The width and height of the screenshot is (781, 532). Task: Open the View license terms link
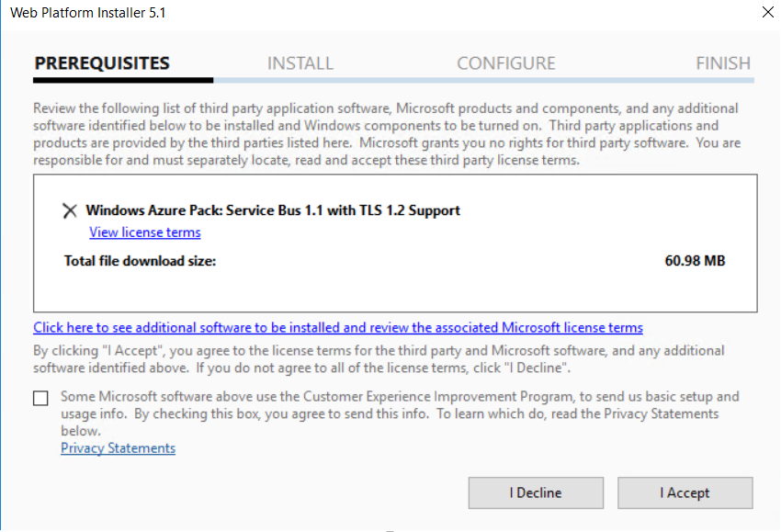tap(145, 232)
